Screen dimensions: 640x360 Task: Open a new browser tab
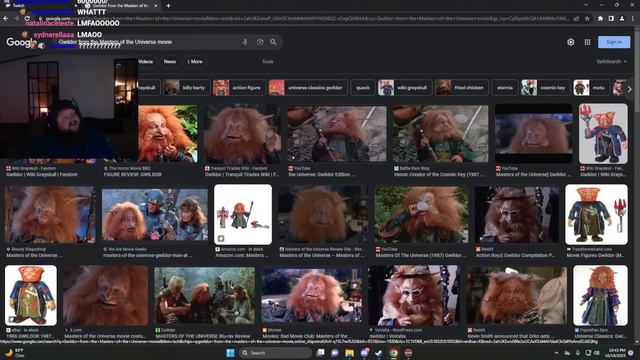168,6
